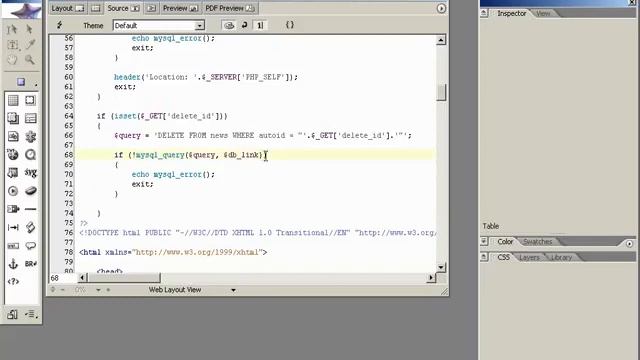Click the Basic objects palette set icon
The height and width of the screenshot is (360, 640).
[21, 82]
